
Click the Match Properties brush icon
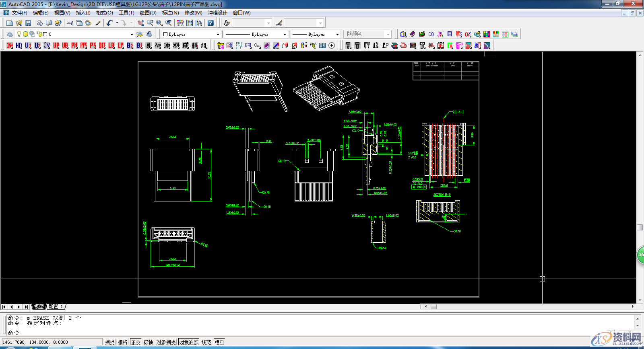[98, 23]
